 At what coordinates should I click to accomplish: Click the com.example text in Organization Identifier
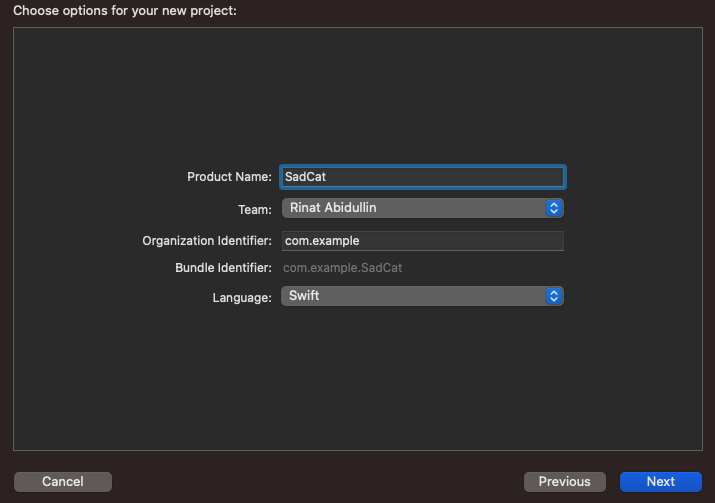322,241
